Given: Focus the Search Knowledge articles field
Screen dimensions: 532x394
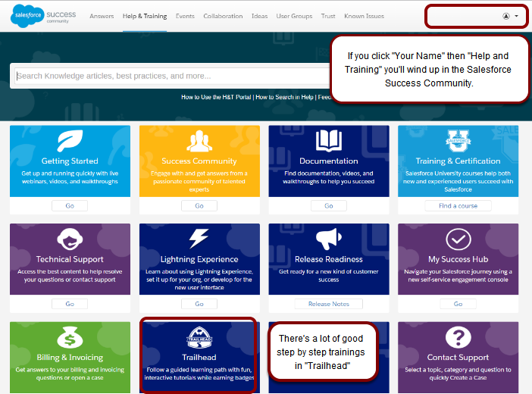Looking at the screenshot, I should (172, 76).
